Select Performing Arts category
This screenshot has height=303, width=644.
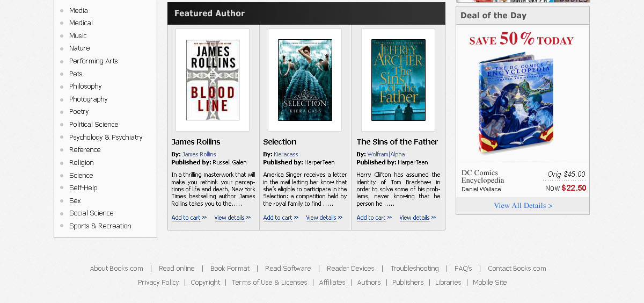[93, 61]
